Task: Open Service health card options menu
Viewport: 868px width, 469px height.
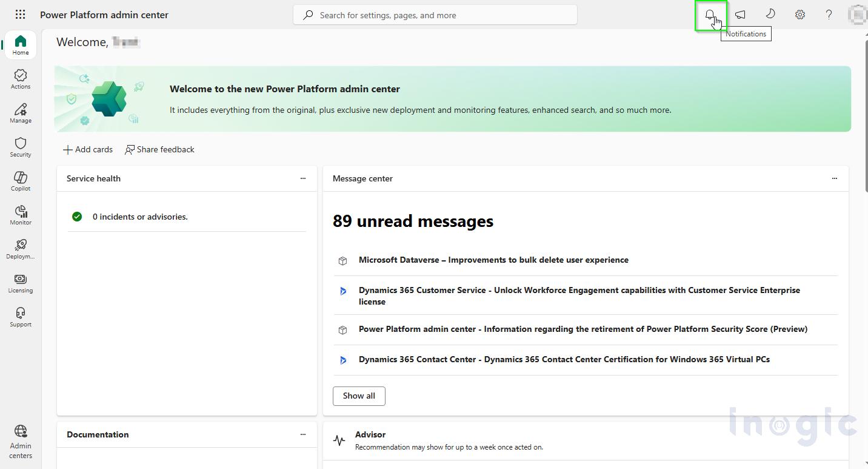Action: click(303, 178)
